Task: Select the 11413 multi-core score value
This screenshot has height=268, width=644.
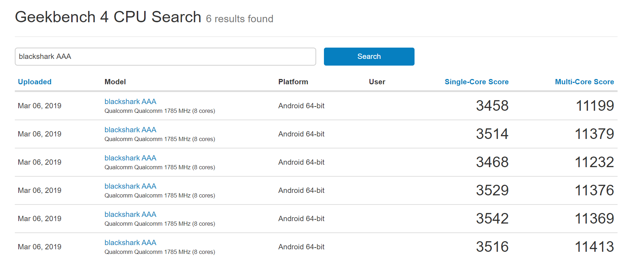Action: tap(595, 247)
